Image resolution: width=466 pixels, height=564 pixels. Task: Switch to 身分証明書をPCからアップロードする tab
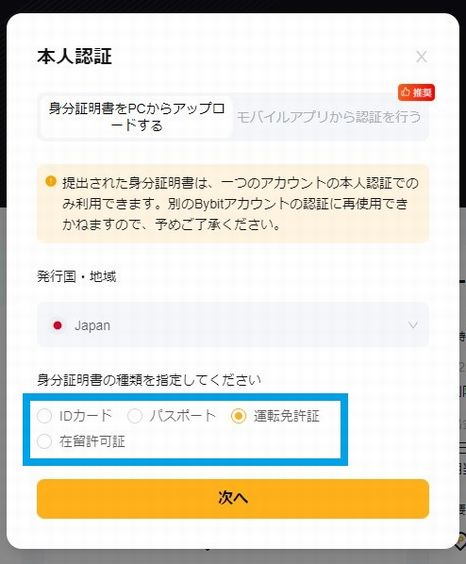coord(137,117)
